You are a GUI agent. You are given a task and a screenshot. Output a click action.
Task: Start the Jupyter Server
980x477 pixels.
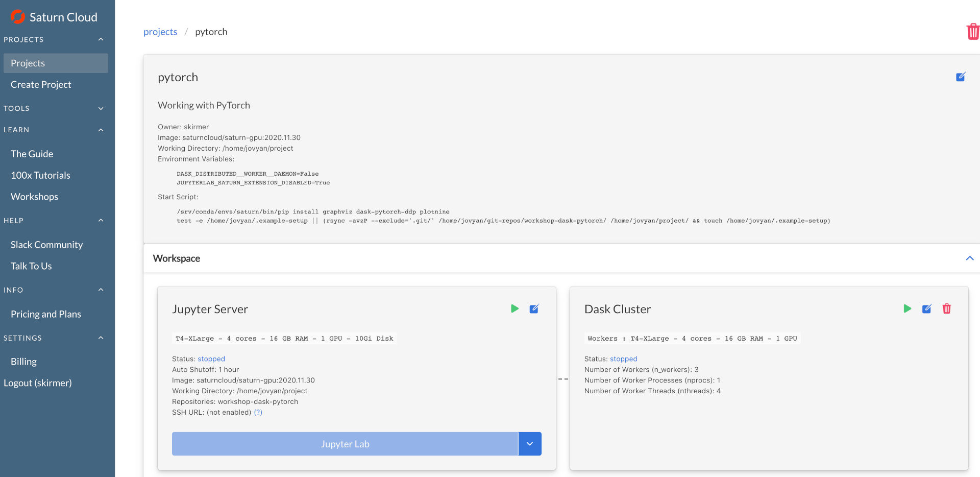tap(514, 308)
